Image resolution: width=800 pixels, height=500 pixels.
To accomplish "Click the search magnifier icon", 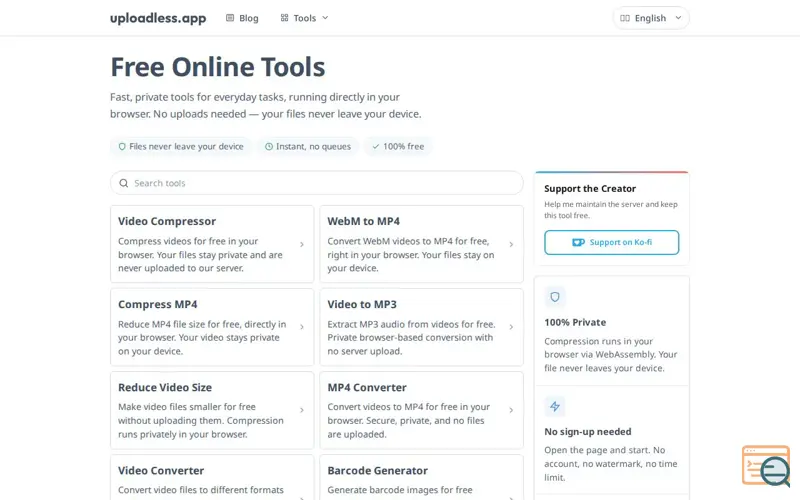I will 123,183.
